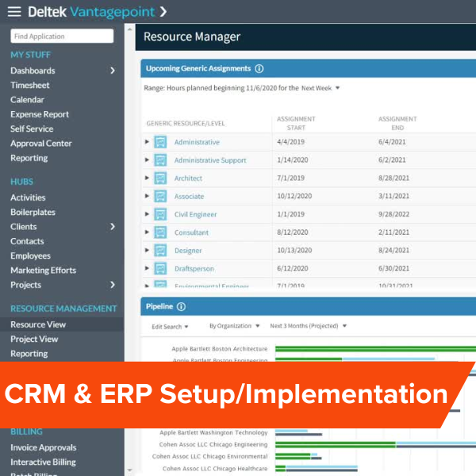Click the chevron next to Vantagepoint title

click(x=163, y=12)
